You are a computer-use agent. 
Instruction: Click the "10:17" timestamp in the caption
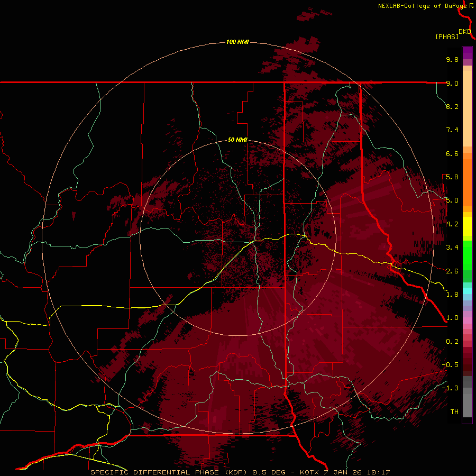(x=378, y=472)
